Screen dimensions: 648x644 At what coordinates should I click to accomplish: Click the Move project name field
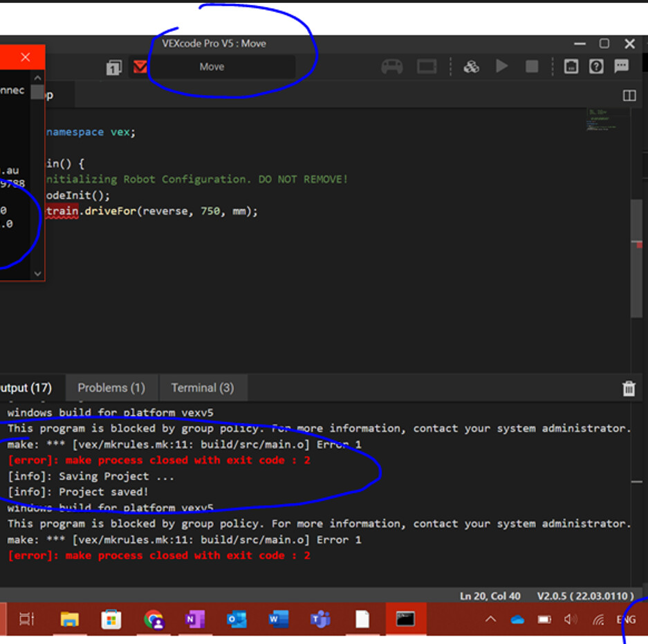click(212, 66)
